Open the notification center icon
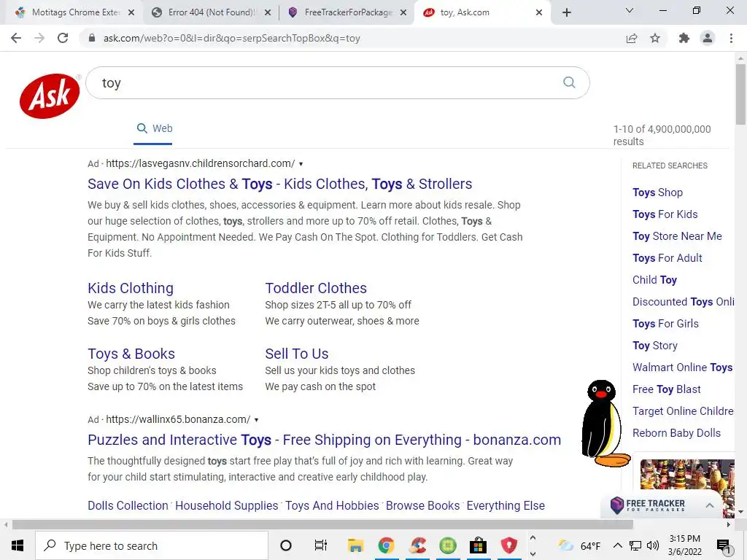The image size is (747, 560). (723, 545)
